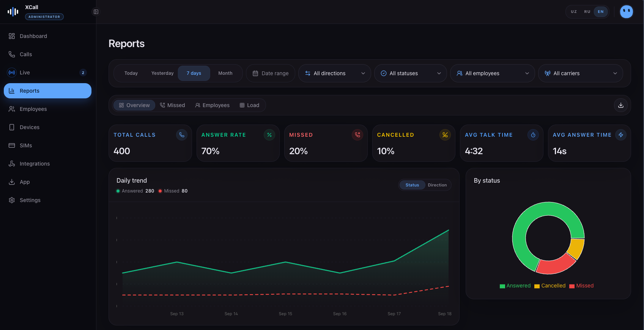This screenshot has height=330, width=644.
Task: Open the Employees report tab
Action: pos(213,105)
